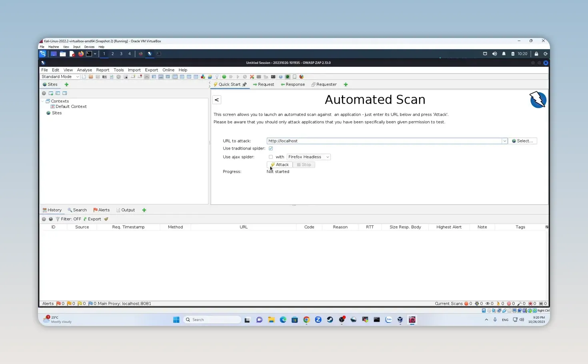588x364 pixels.
Task: Uncheck Use traditional spider checkbox
Action: [271, 148]
